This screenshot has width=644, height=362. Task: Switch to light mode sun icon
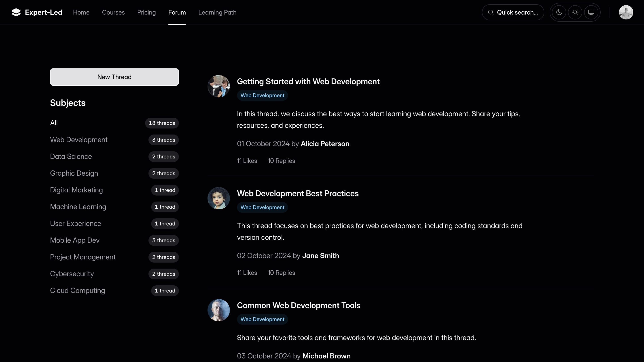[x=575, y=12]
